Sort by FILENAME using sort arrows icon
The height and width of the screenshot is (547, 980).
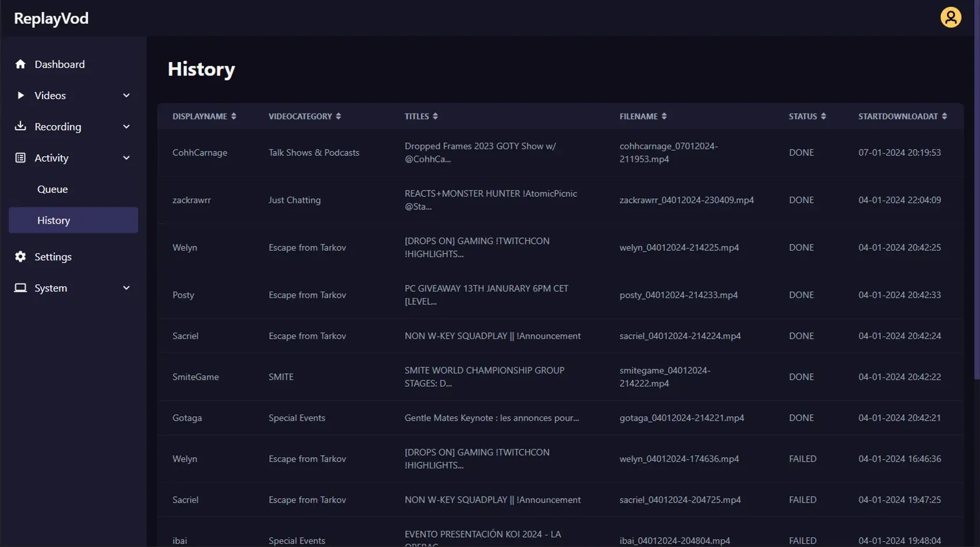coord(664,116)
